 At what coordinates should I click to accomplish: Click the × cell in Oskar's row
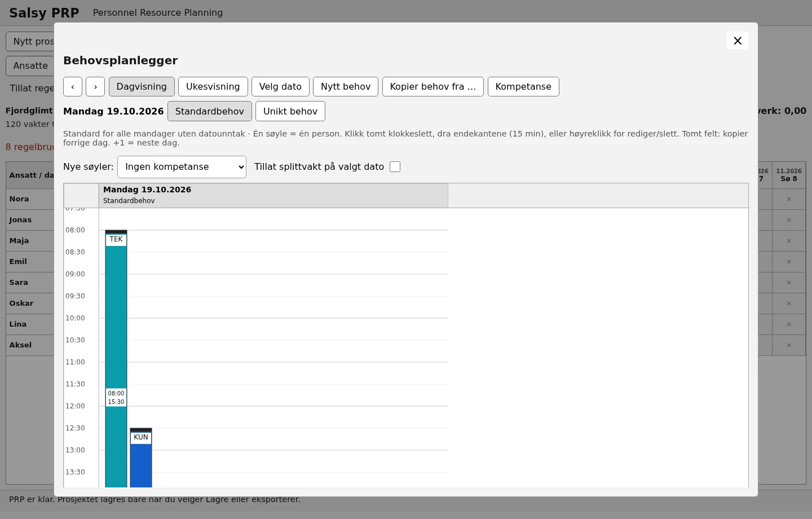[789, 304]
